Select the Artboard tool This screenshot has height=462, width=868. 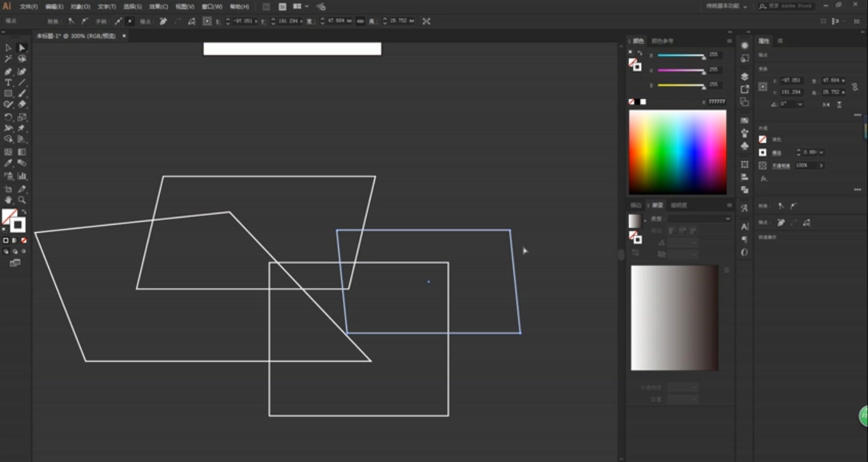click(x=8, y=189)
